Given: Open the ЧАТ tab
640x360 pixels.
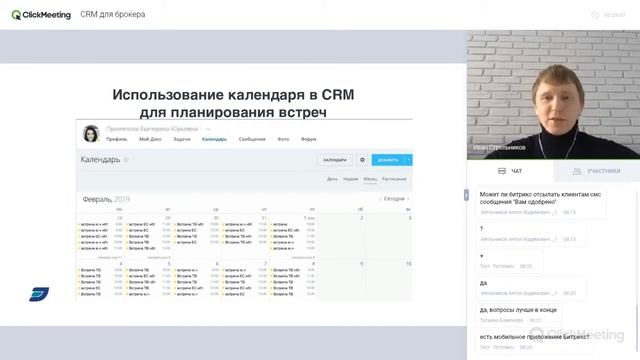Looking at the screenshot, I should [x=510, y=171].
